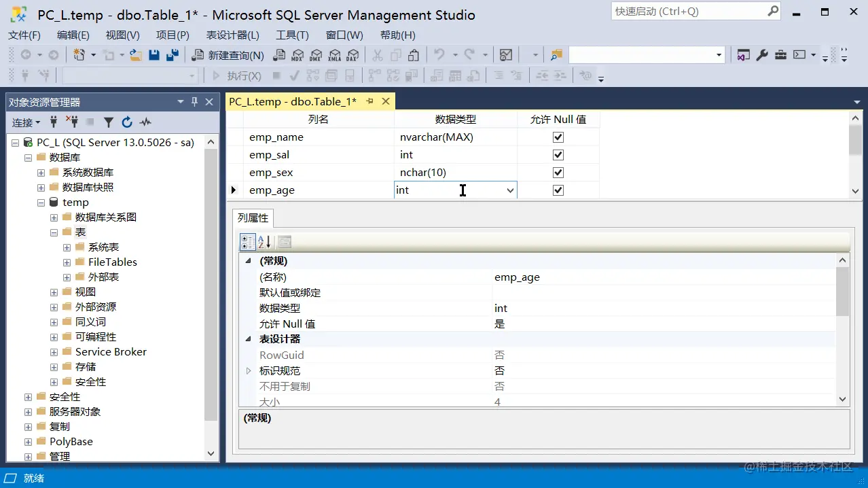The image size is (868, 488).
Task: Open the find combo box dropdown arrow
Action: 719,55
